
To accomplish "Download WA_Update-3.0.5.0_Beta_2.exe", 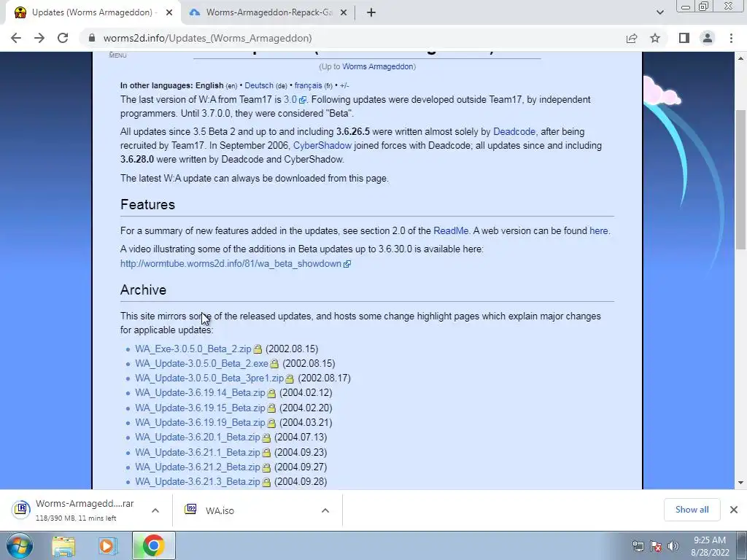I will [201, 363].
